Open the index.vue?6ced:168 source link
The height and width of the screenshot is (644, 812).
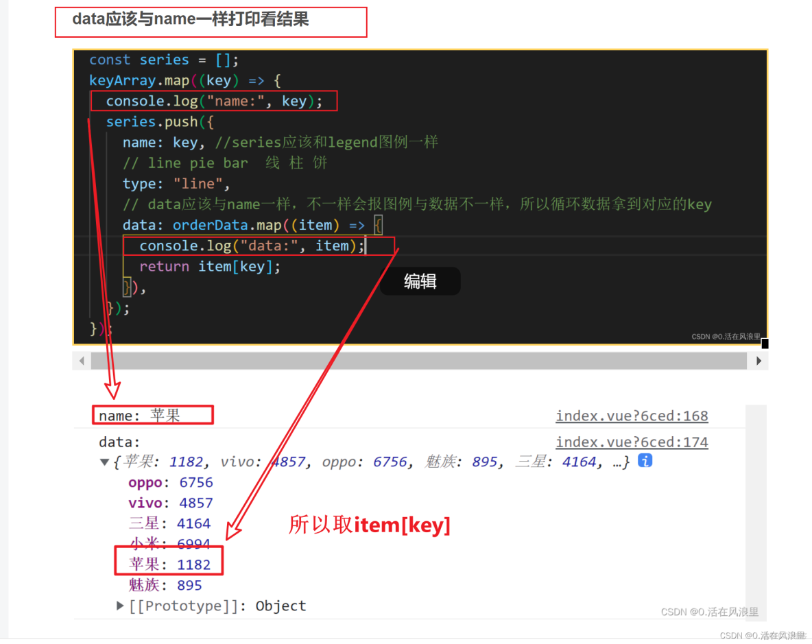(x=631, y=416)
